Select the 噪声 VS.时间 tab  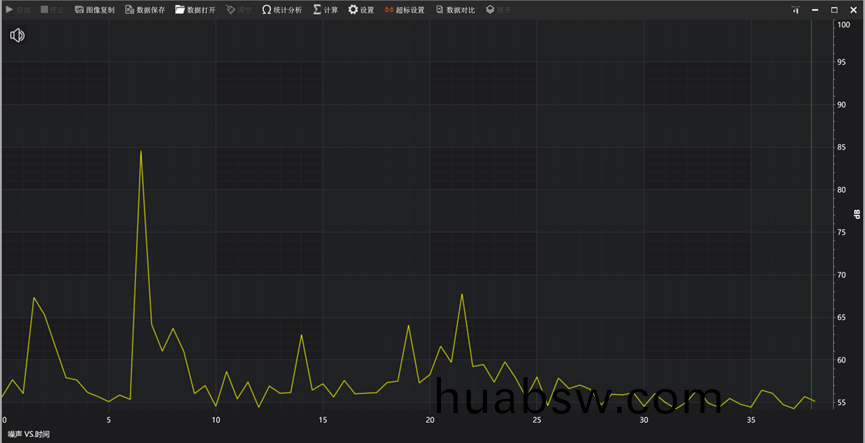(29, 435)
